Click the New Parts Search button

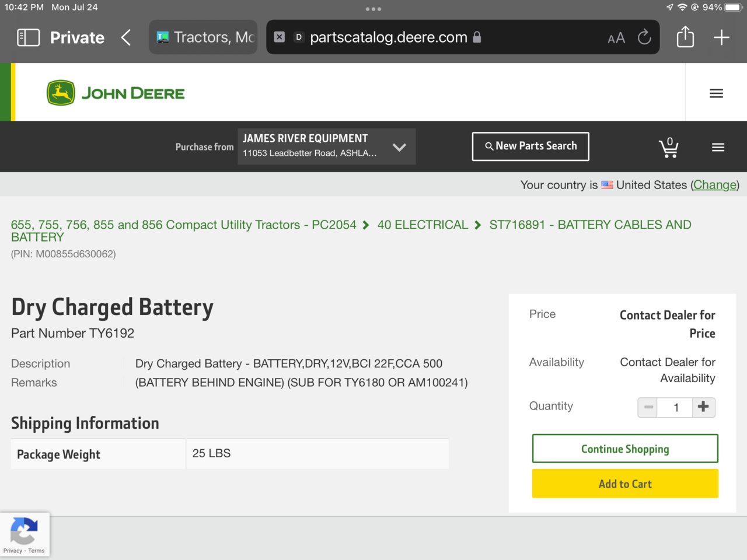pyautogui.click(x=530, y=146)
